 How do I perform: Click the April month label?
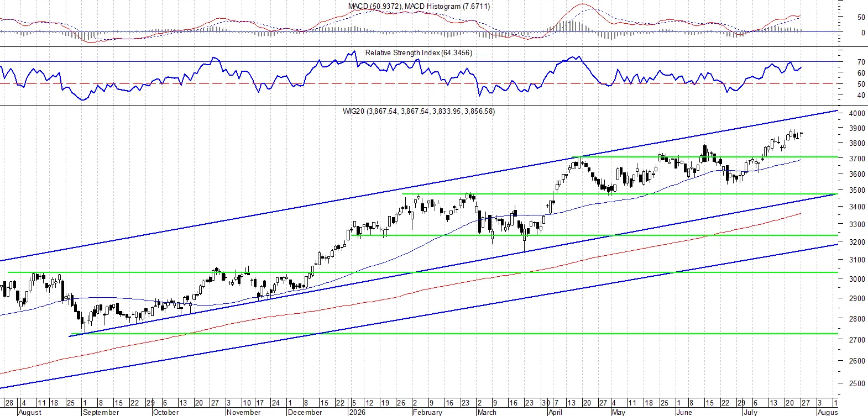pos(555,412)
